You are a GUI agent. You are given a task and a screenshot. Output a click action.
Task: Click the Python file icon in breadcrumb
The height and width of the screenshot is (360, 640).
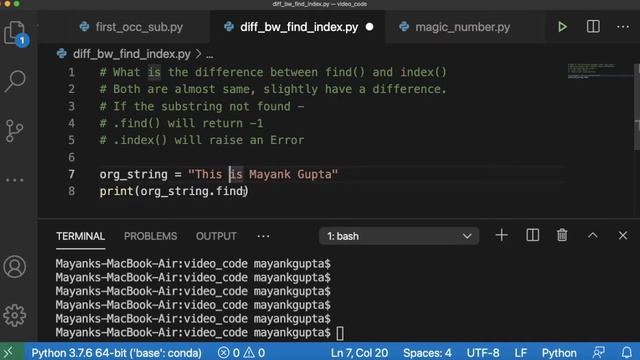62,53
